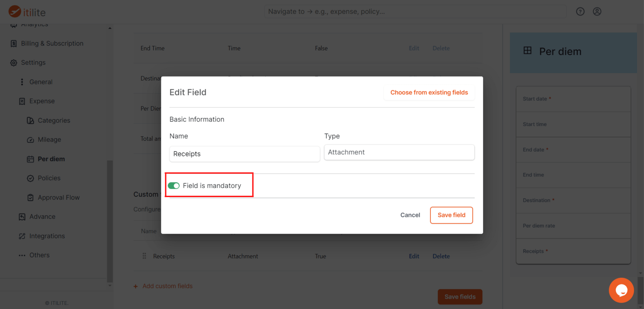Select the Categories icon in the sidebar
This screenshot has width=644, height=309.
(31, 120)
